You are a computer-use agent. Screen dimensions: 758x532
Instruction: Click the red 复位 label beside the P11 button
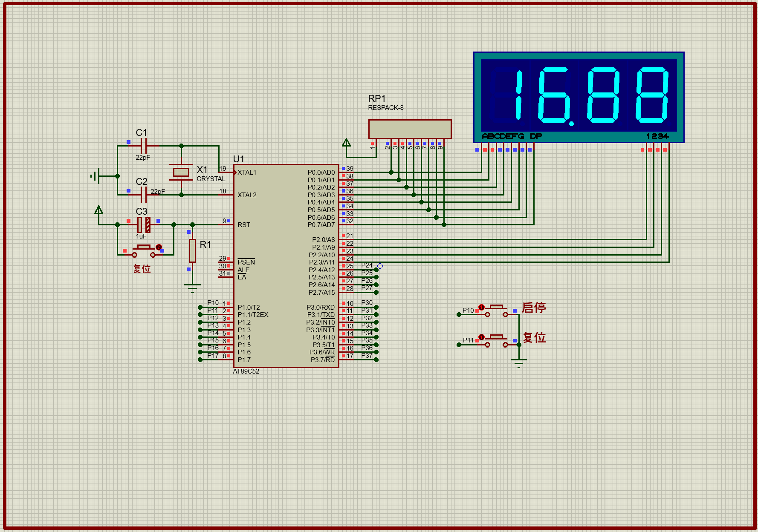click(534, 338)
